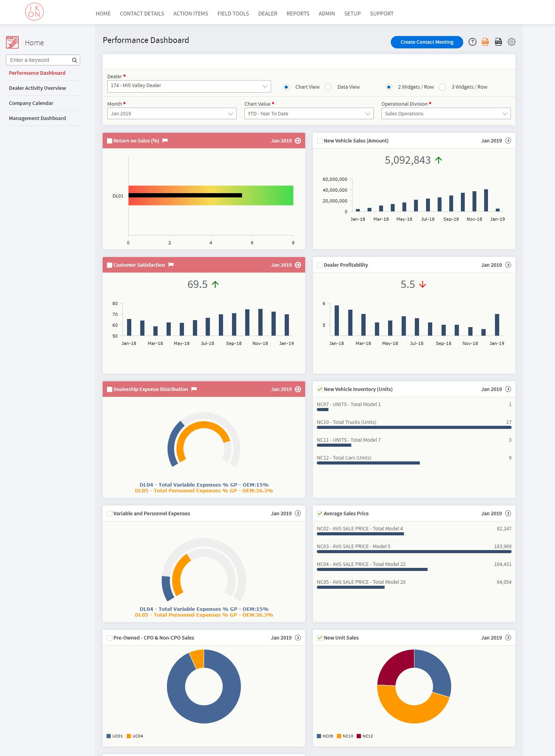Viewport: 555px width, 756px height.
Task: Check the Return on Sales widget checkbox
Action: [x=110, y=141]
